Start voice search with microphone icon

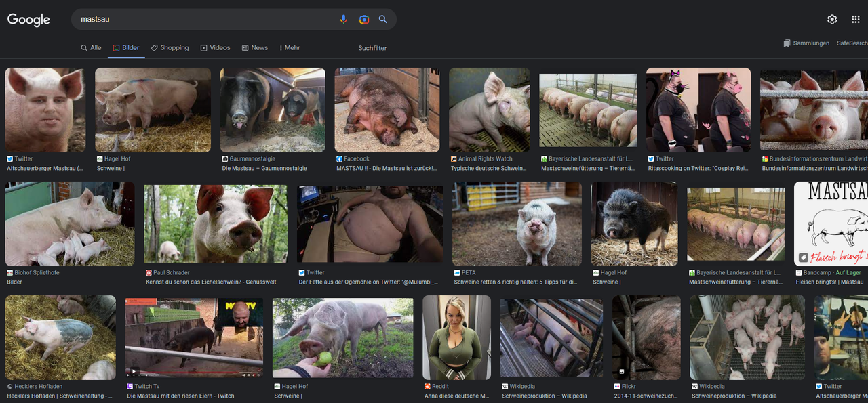tap(344, 19)
